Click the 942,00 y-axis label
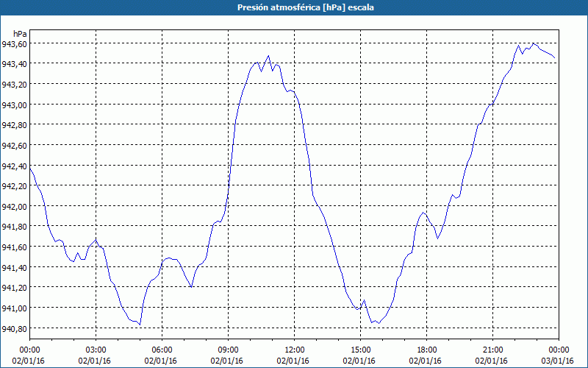588x368 pixels. click(14, 207)
